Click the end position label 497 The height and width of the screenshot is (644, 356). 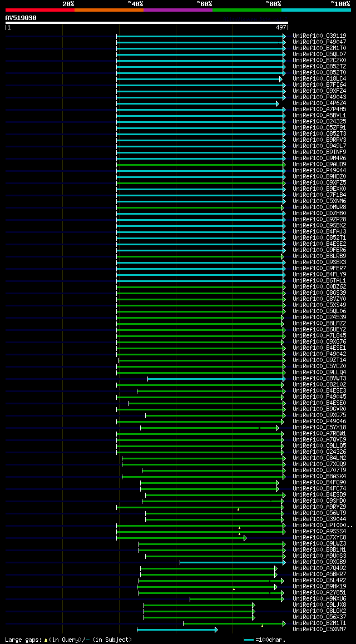pos(281,27)
